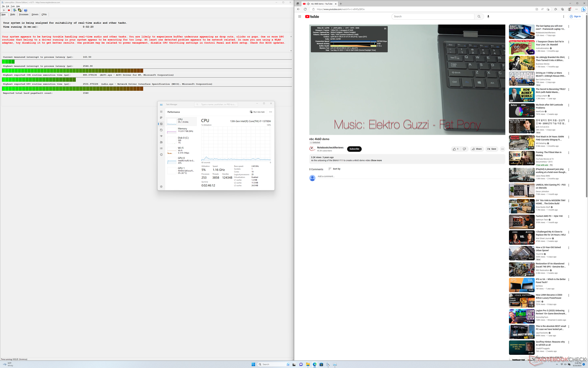Dislike the nbc 4k60 demo video

click(464, 149)
